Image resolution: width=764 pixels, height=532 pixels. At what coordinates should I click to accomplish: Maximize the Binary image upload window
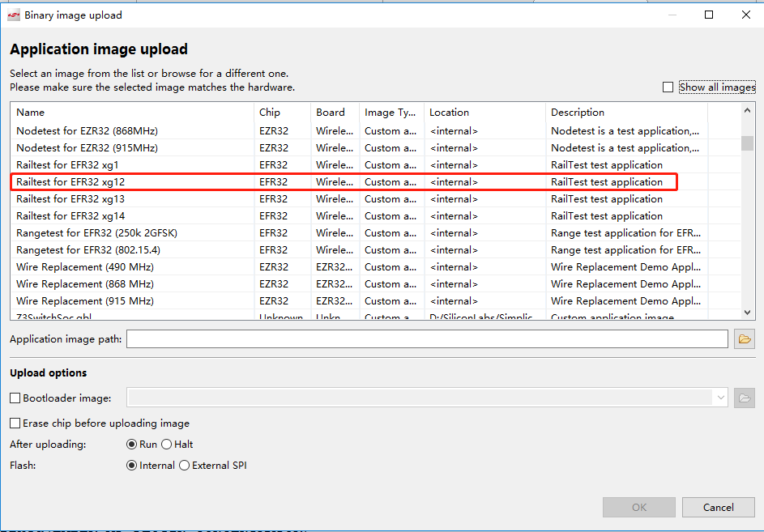click(709, 15)
